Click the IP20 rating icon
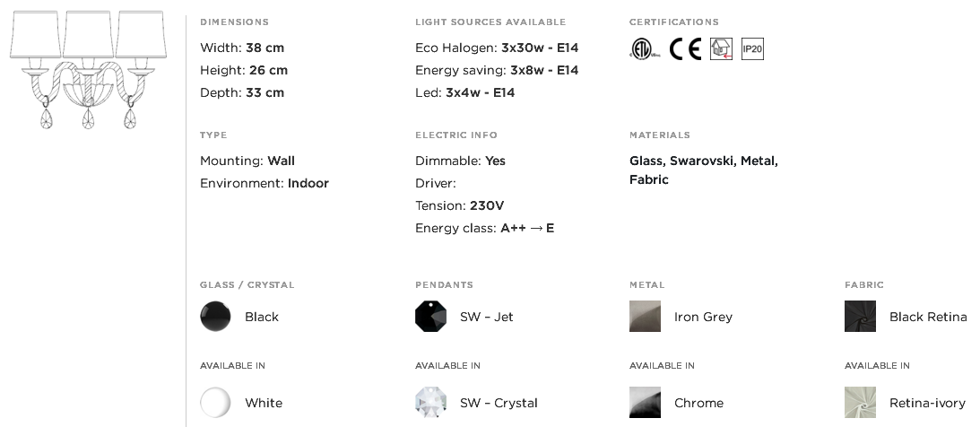This screenshot has height=427, width=980. (752, 48)
